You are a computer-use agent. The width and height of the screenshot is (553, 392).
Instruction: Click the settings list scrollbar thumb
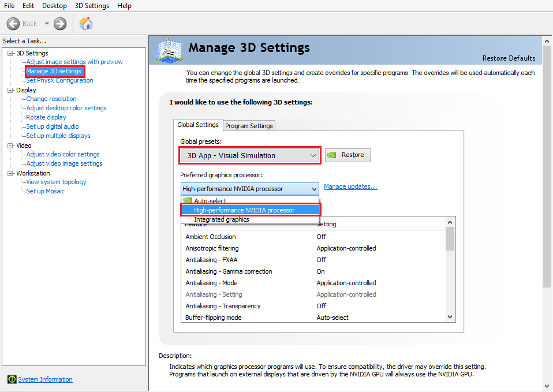click(450, 239)
